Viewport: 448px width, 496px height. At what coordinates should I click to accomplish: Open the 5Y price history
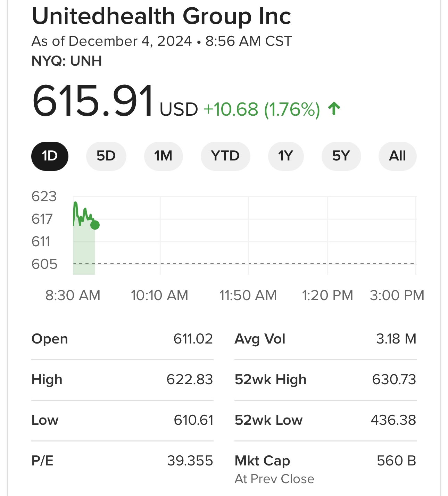coord(341,156)
